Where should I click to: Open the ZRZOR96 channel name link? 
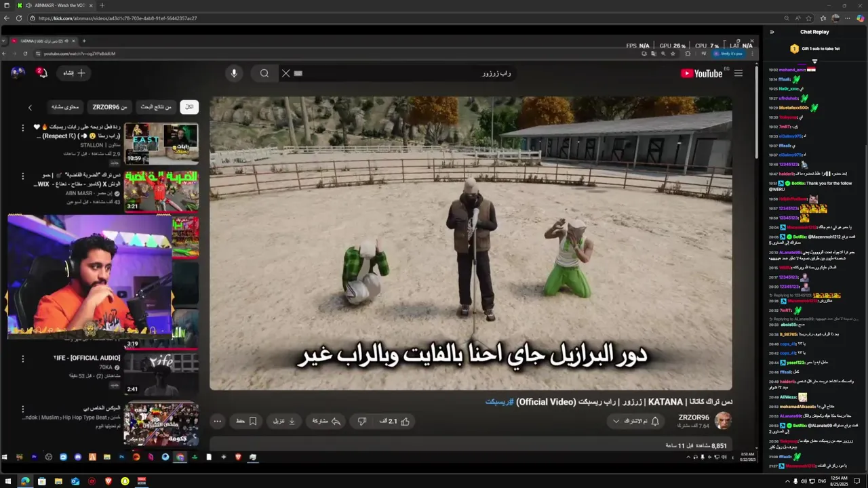(694, 418)
